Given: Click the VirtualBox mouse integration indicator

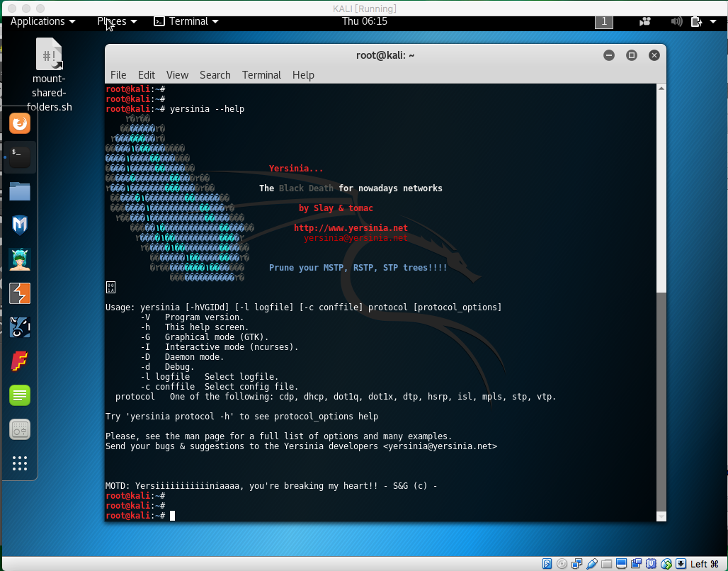Looking at the screenshot, I should pyautogui.click(x=666, y=564).
